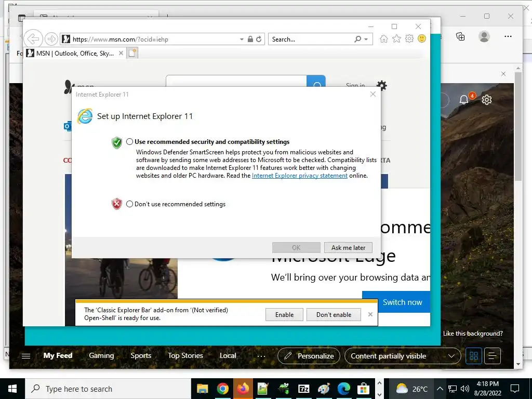This screenshot has height=399, width=532.
Task: Click the Edge profile avatar icon
Action: [x=484, y=36]
